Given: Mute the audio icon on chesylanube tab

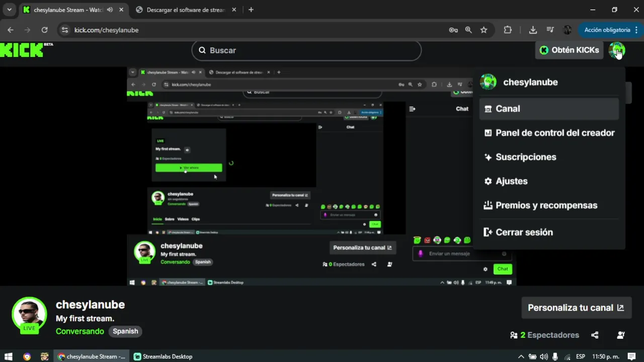Looking at the screenshot, I should pyautogui.click(x=110, y=10).
